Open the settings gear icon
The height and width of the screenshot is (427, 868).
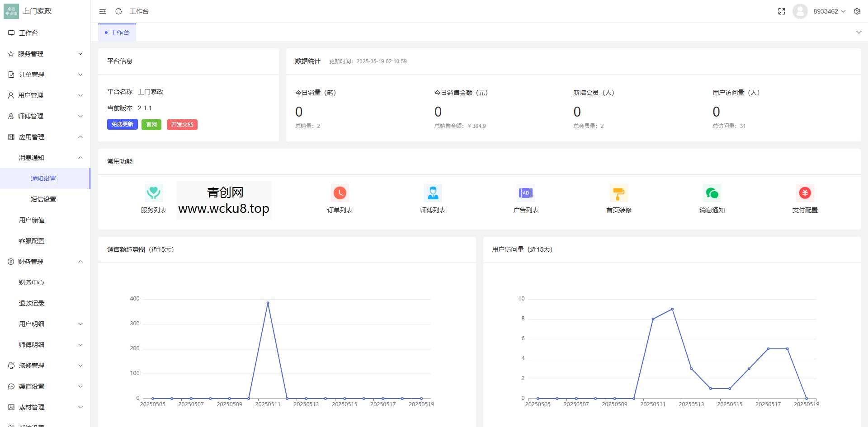pos(857,11)
